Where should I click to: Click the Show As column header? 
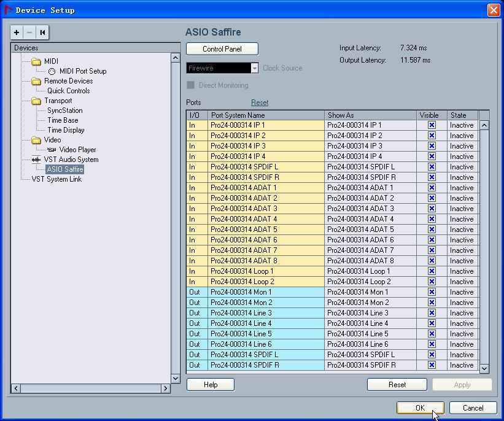click(x=370, y=115)
